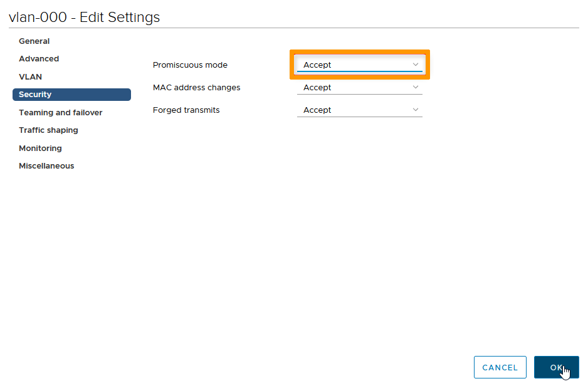Open Teaming and failover settings
This screenshot has width=588, height=386.
[61, 113]
